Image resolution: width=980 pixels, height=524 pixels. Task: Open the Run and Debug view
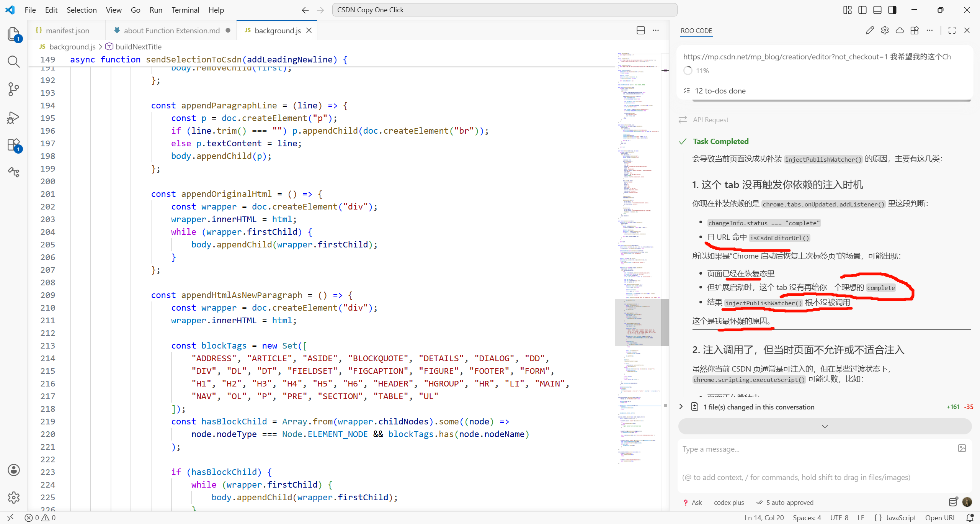pyautogui.click(x=14, y=117)
